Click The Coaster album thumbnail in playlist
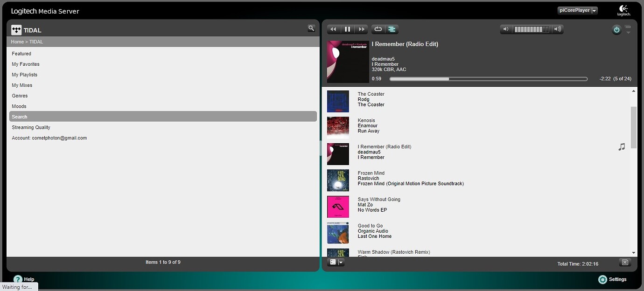644x291 pixels. point(338,101)
